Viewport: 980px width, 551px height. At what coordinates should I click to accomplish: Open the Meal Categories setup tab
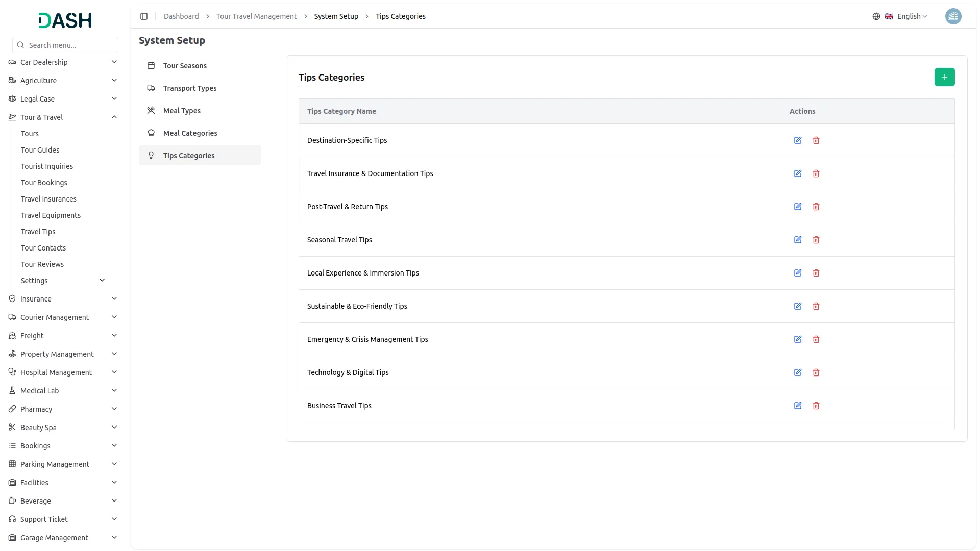click(190, 133)
